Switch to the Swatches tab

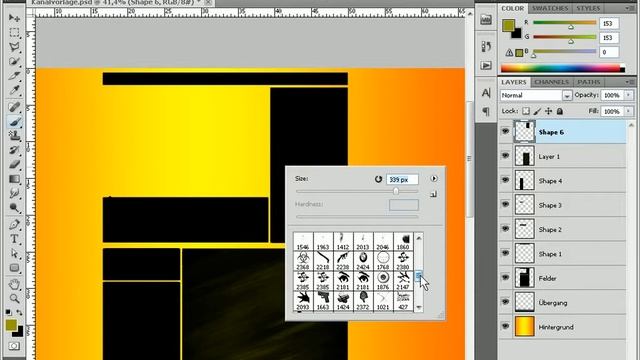point(550,8)
